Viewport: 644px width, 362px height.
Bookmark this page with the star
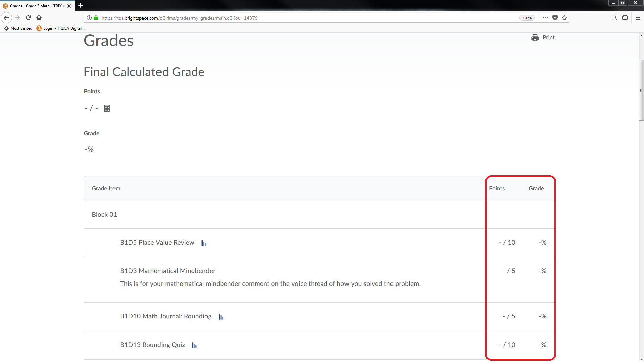click(x=564, y=18)
